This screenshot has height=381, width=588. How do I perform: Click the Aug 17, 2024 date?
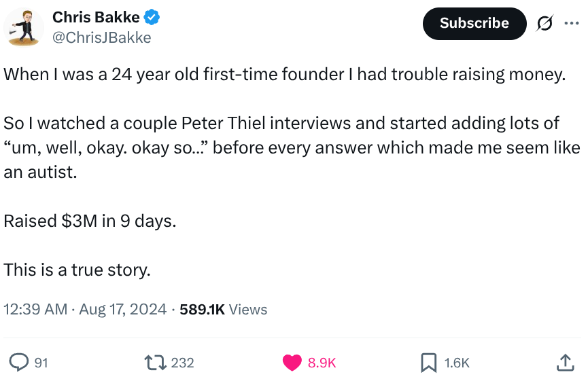coord(122,310)
